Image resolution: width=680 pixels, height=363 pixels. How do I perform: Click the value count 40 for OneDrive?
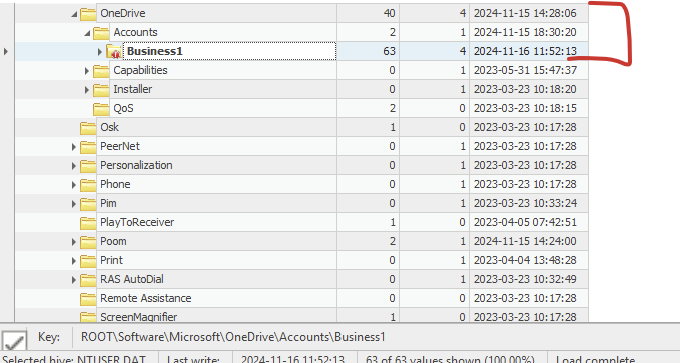(389, 13)
